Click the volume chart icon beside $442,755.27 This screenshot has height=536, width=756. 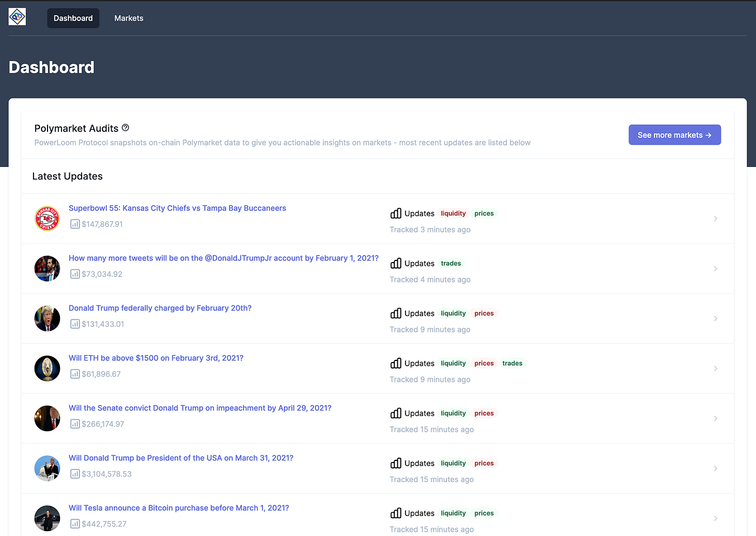pyautogui.click(x=75, y=524)
